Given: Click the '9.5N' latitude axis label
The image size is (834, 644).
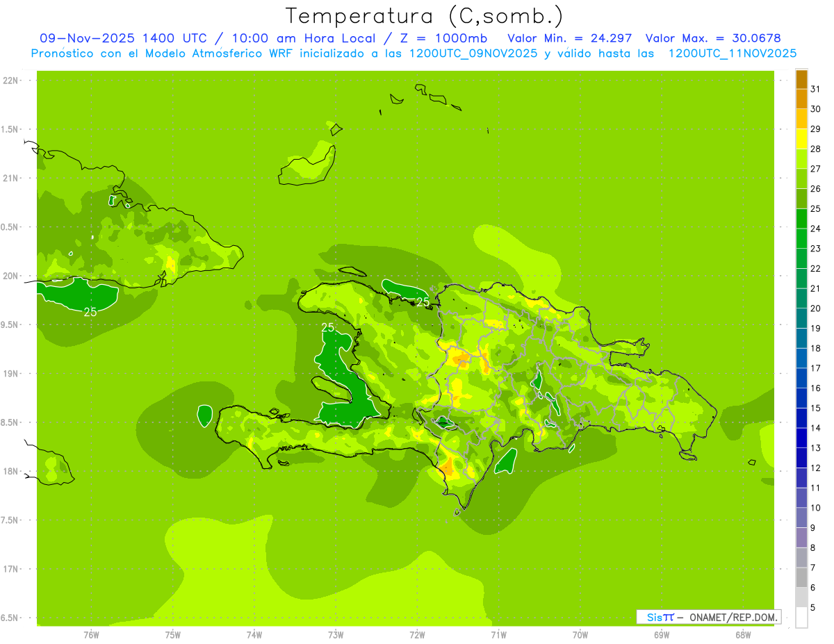Looking at the screenshot, I should [10, 325].
